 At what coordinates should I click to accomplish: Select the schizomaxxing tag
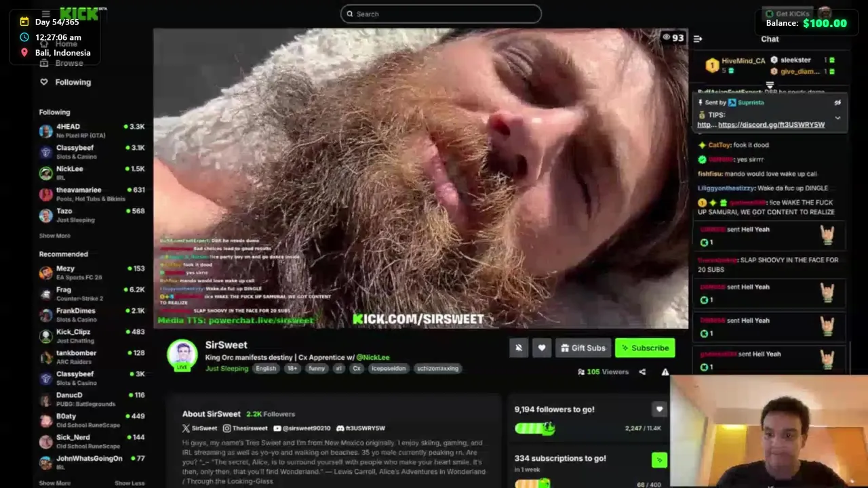438,369
